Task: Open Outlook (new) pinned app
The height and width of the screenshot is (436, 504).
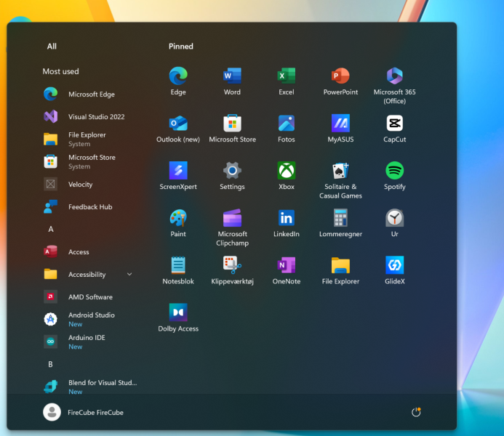Action: [178, 129]
